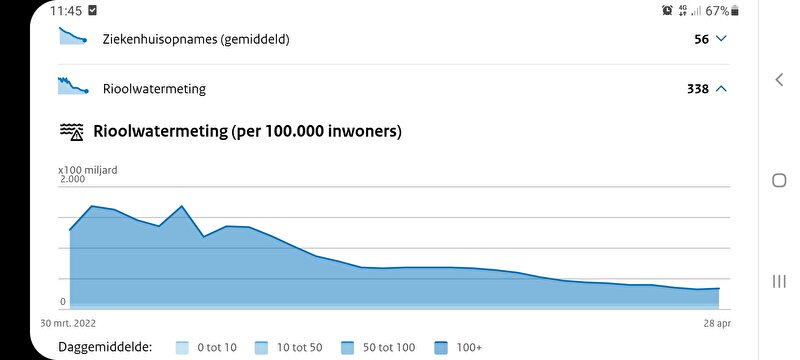The image size is (800, 360).
Task: Click the 100+ legend swatch
Action: tap(441, 348)
